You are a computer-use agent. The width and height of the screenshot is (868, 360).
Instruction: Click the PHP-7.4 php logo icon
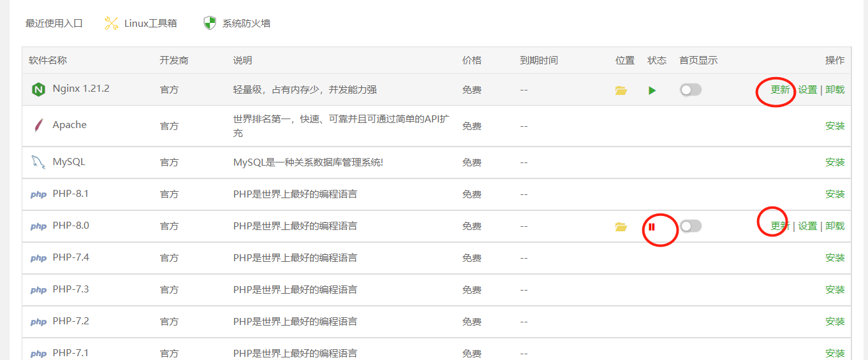[38, 258]
